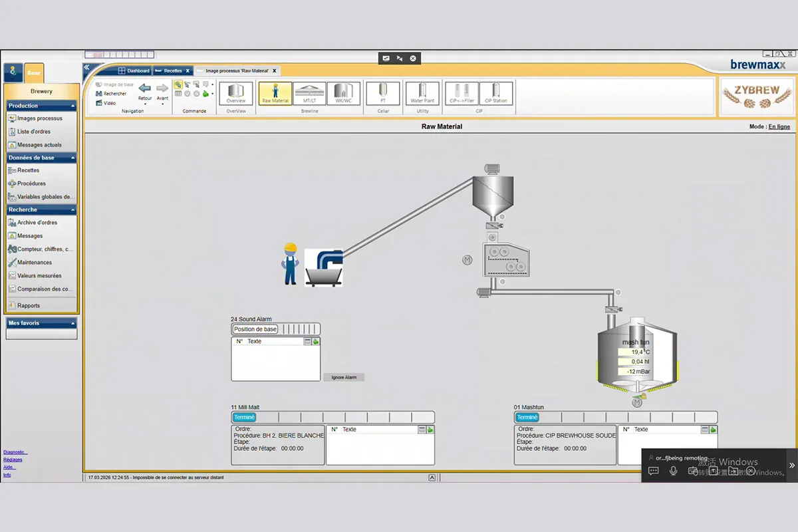The width and height of the screenshot is (798, 532).
Task: Click the malt mill machine symbol
Action: [x=506, y=259]
